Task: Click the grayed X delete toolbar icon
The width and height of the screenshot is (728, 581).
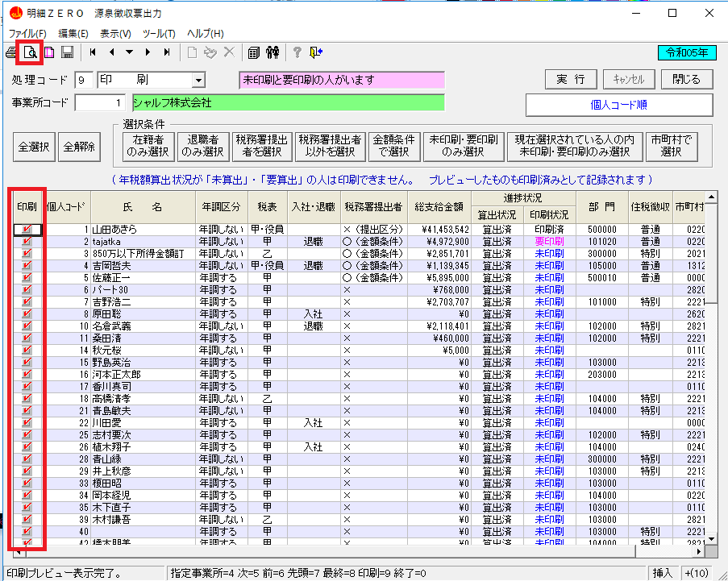Action: pyautogui.click(x=229, y=52)
